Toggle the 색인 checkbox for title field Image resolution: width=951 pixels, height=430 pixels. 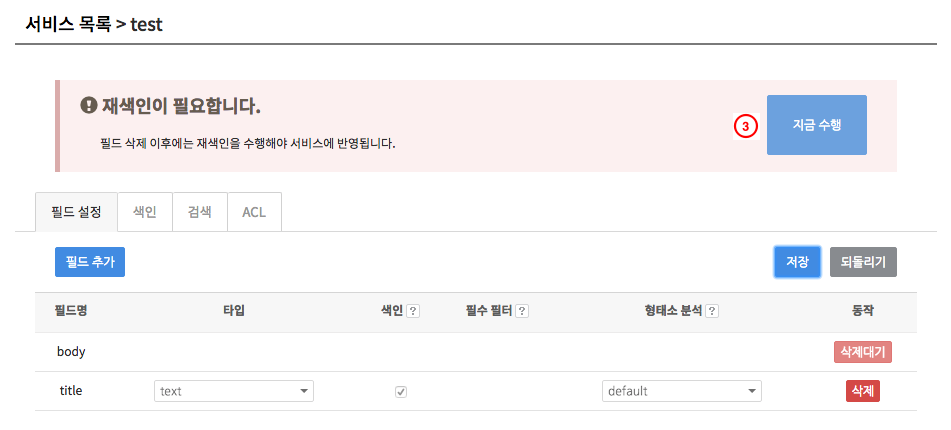401,392
